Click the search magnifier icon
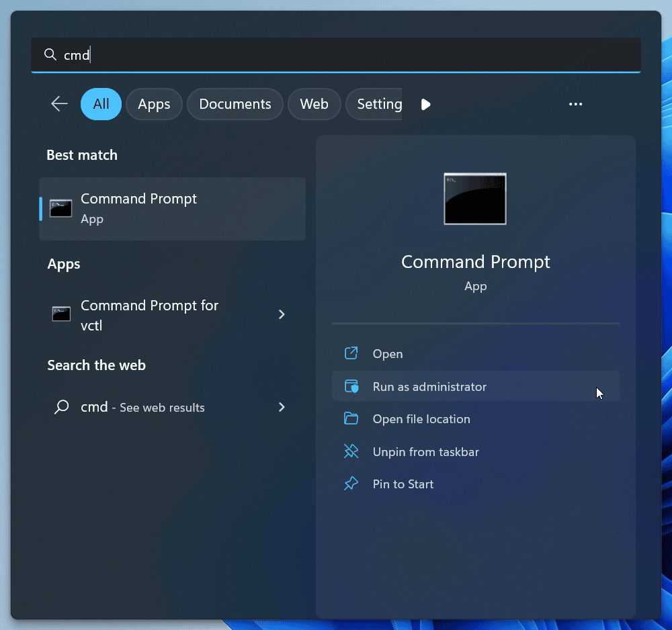672x630 pixels. pyautogui.click(x=50, y=55)
